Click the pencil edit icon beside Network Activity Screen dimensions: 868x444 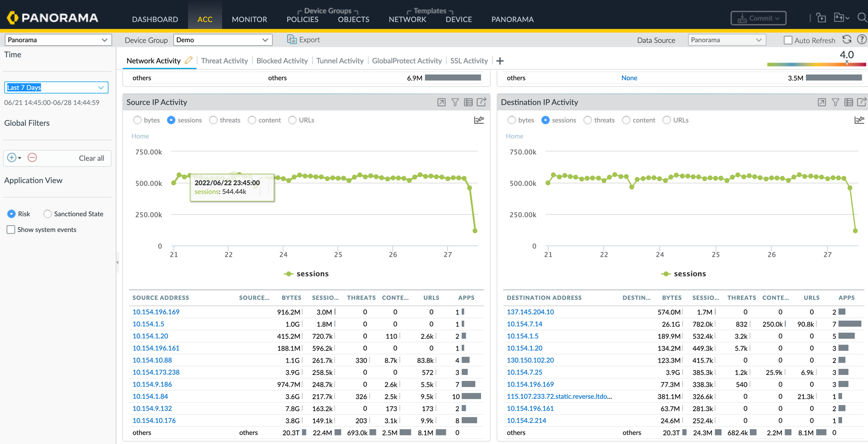click(x=189, y=60)
